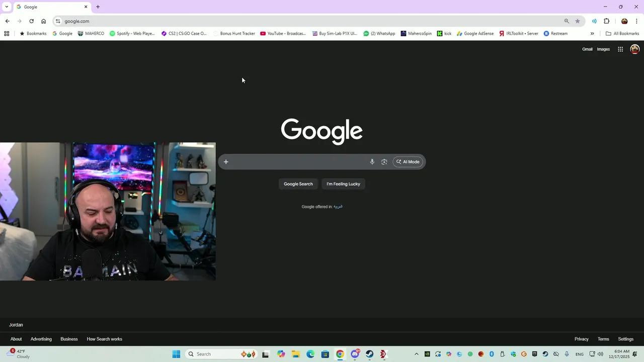Screen dimensions: 644x362
Task: Open the MAHERCO bookmark
Action: tap(91, 34)
